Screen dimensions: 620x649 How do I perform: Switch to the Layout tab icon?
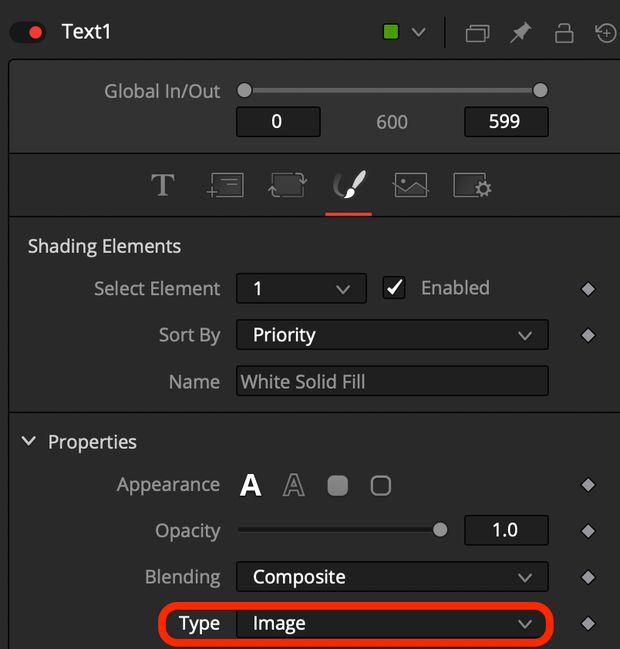pyautogui.click(x=225, y=185)
